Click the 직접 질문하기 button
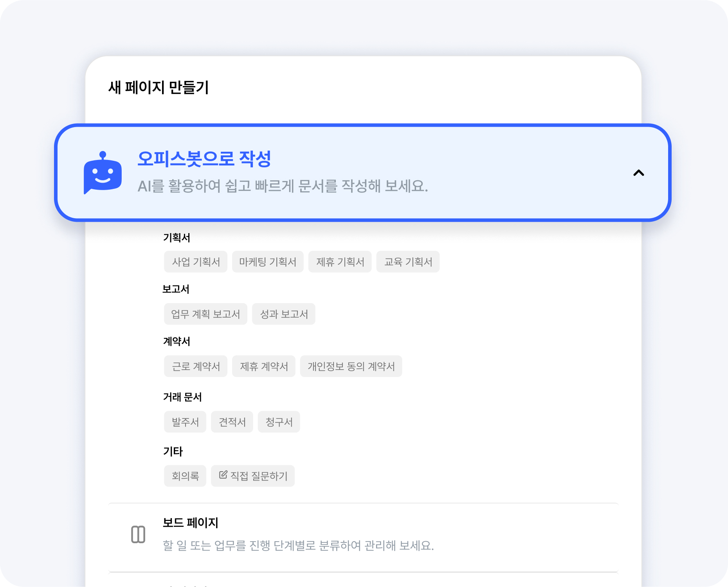This screenshot has height=587, width=728. click(253, 476)
